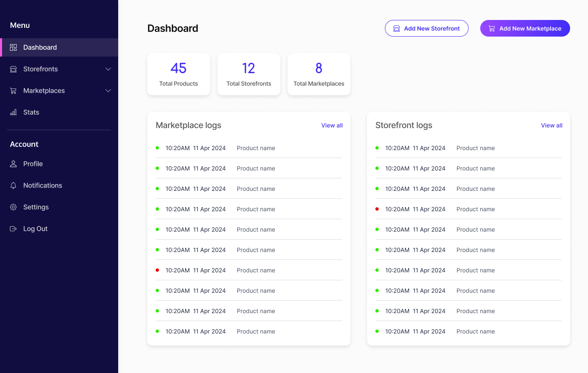Click the Storefronts shop icon in sidebar
The image size is (588, 373).
click(x=13, y=69)
